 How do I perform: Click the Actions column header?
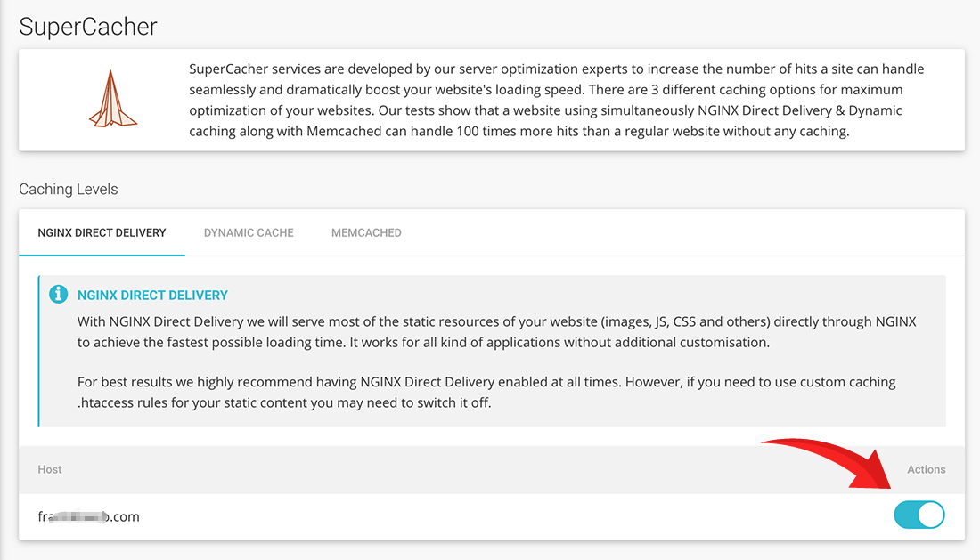coord(927,469)
